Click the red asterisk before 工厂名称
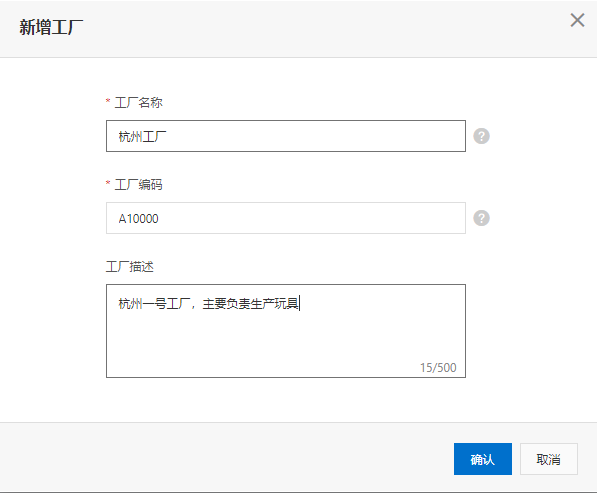The width and height of the screenshot is (597, 493). click(x=108, y=101)
